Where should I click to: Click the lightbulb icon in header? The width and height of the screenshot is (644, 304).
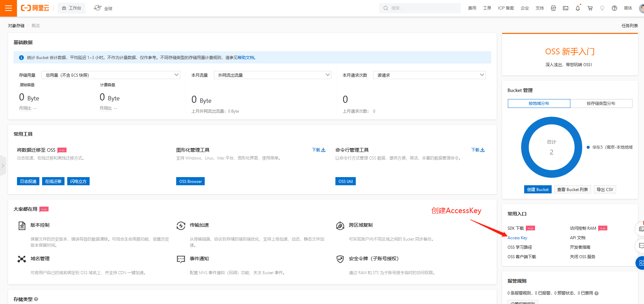(x=602, y=8)
